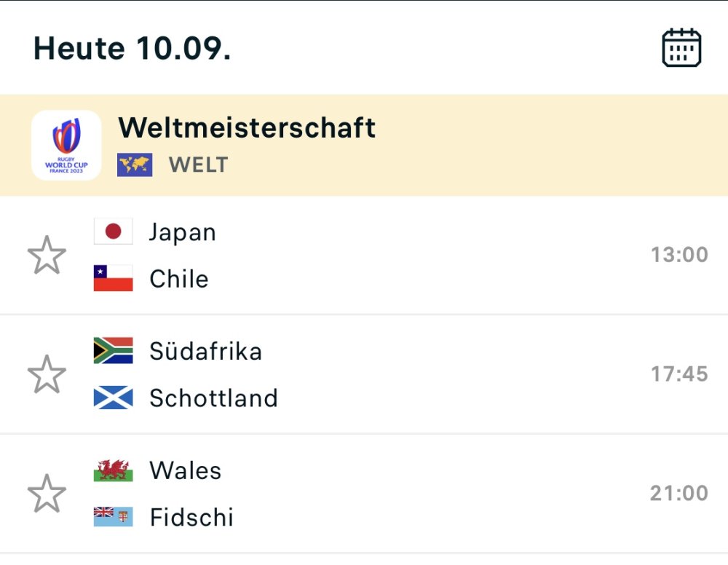Star the Südafrika vs Schottland match

point(47,374)
